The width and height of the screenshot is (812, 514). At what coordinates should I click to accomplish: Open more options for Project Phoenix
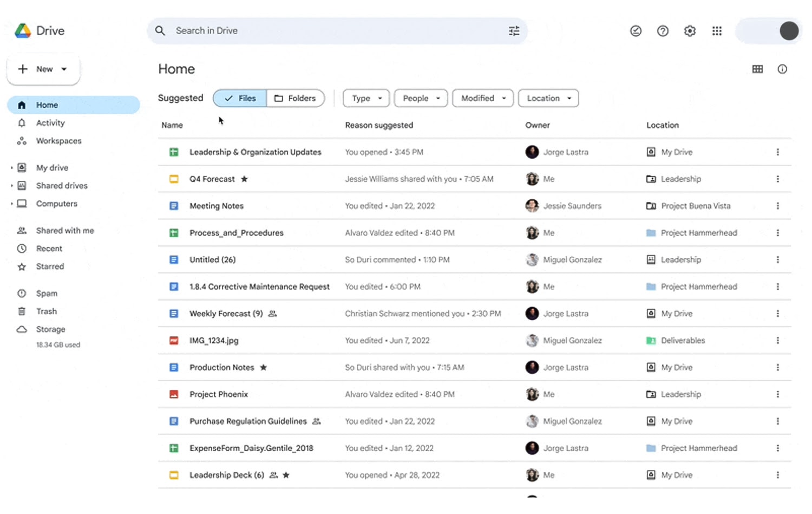[x=778, y=394]
